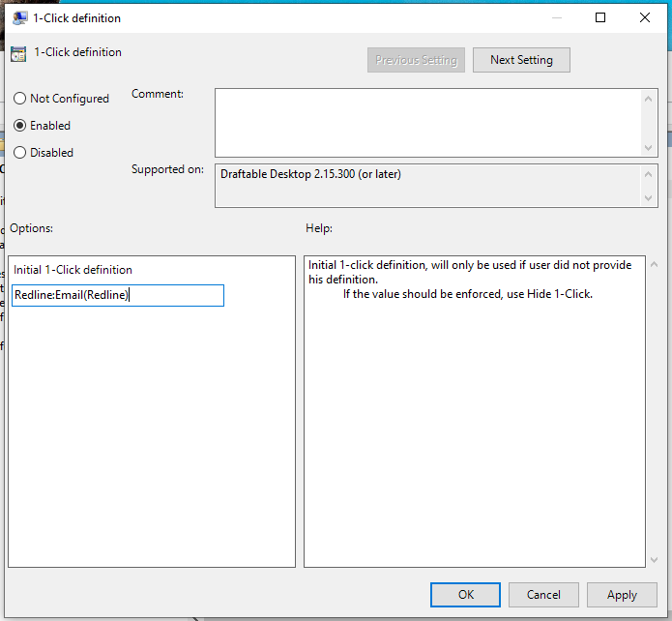Screen dimensions: 672x621
Task: Close the 1-Click definition window
Action: click(x=645, y=17)
